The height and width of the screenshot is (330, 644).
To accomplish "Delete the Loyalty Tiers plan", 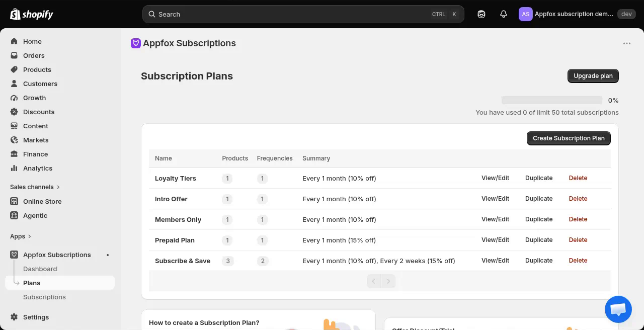I will pyautogui.click(x=578, y=178).
